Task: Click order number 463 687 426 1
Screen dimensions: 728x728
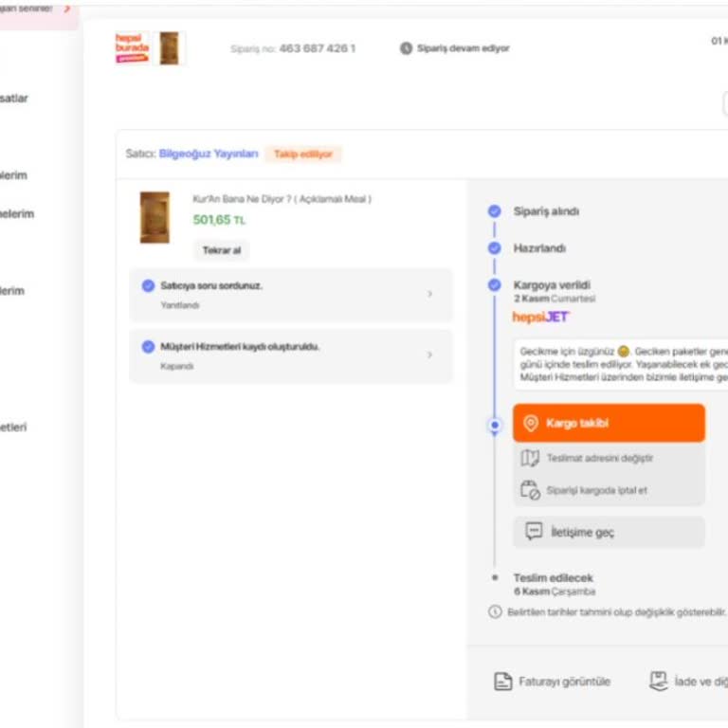Action: point(318,48)
